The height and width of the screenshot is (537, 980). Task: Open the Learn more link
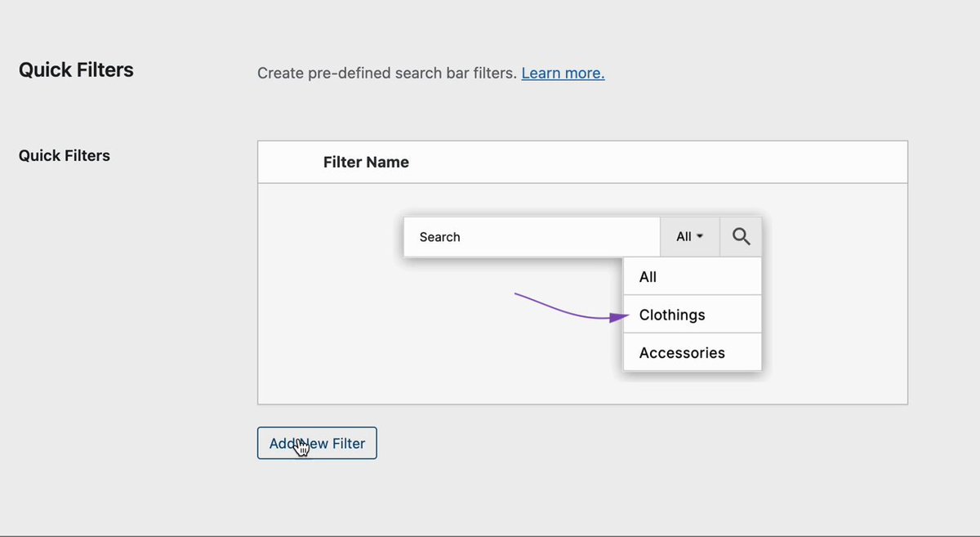[x=563, y=73]
